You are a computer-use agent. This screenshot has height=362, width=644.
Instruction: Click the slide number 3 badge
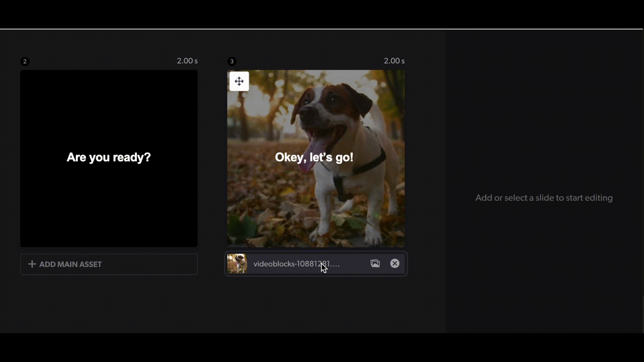[x=232, y=61]
